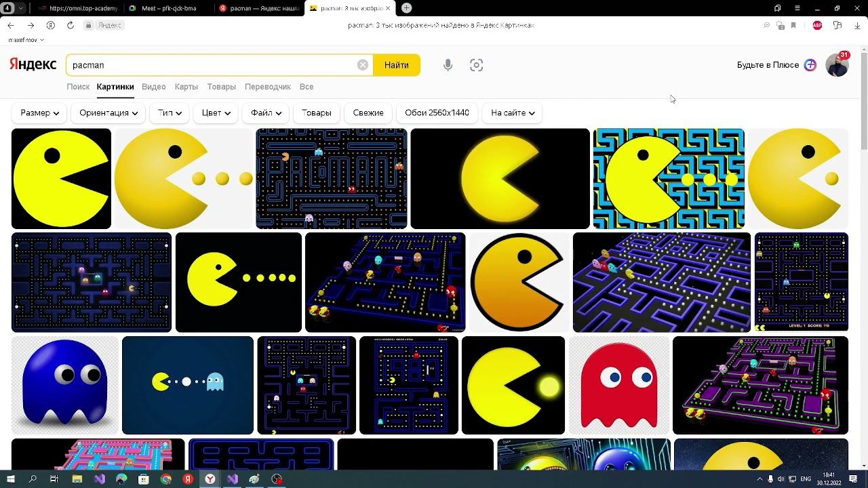Expand the Цвет filter dropdown
868x488 pixels.
(x=216, y=113)
